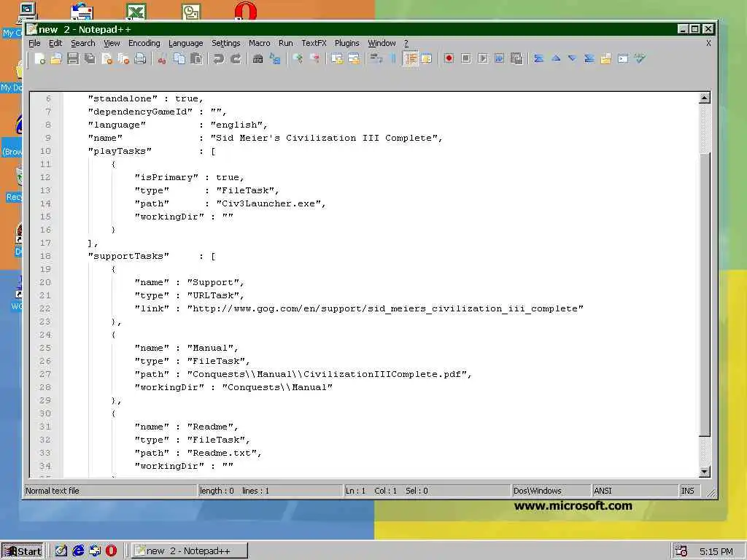747x560 pixels.
Task: Open the View menu
Action: (112, 43)
